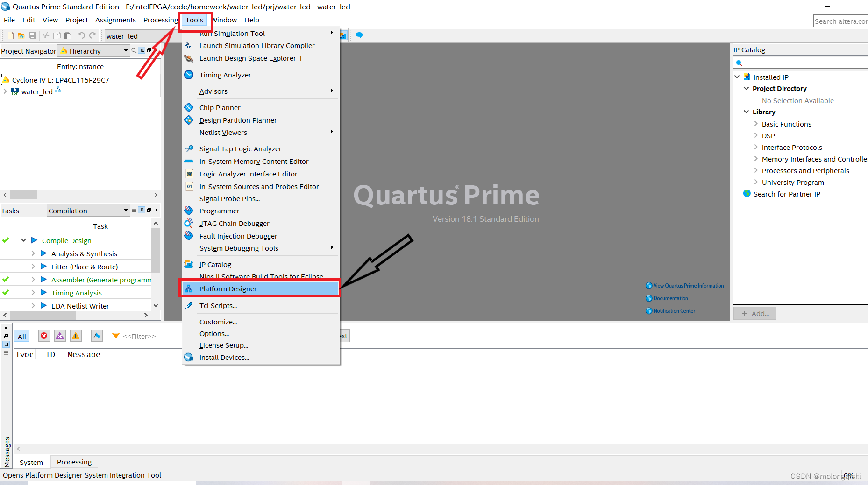Expand Interface Protocols category

click(x=756, y=147)
